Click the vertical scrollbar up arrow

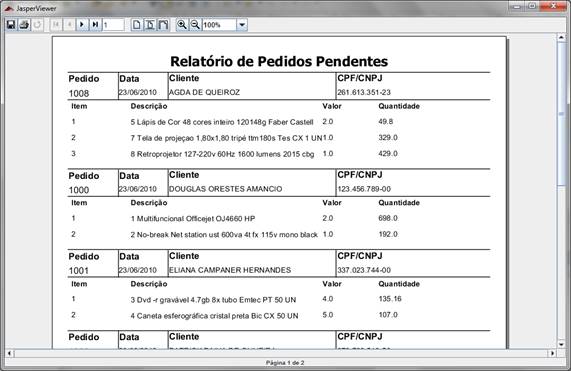coord(561,38)
